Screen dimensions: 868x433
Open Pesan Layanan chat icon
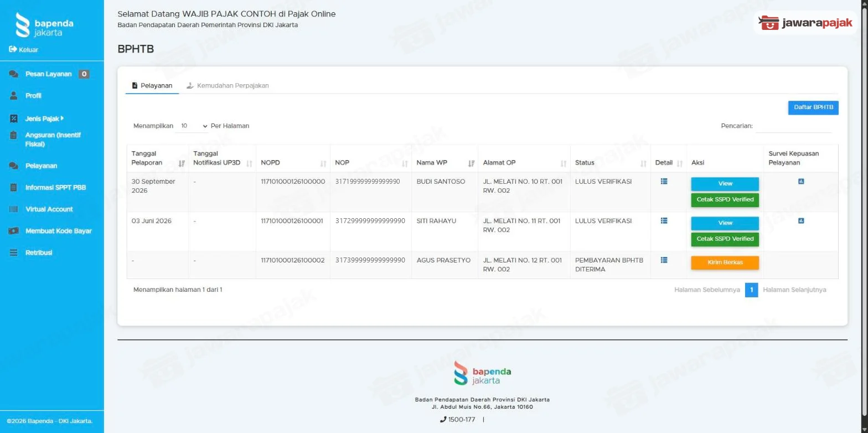click(14, 74)
